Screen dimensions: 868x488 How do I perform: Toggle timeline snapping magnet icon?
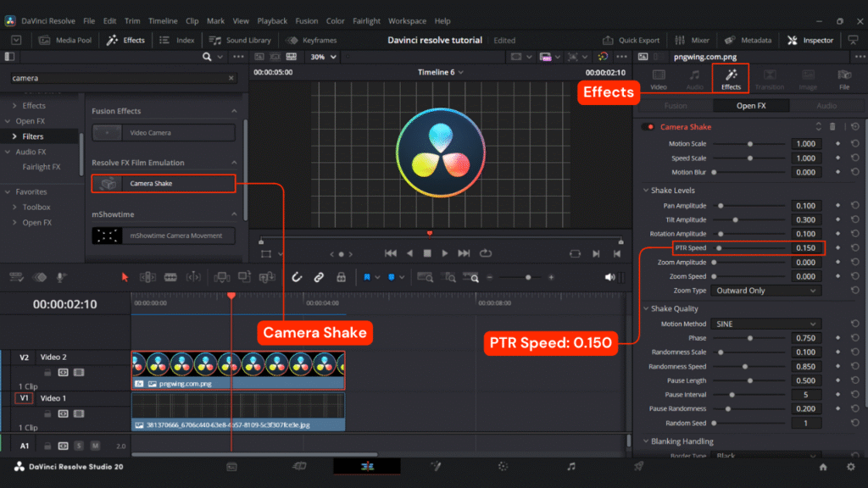298,277
